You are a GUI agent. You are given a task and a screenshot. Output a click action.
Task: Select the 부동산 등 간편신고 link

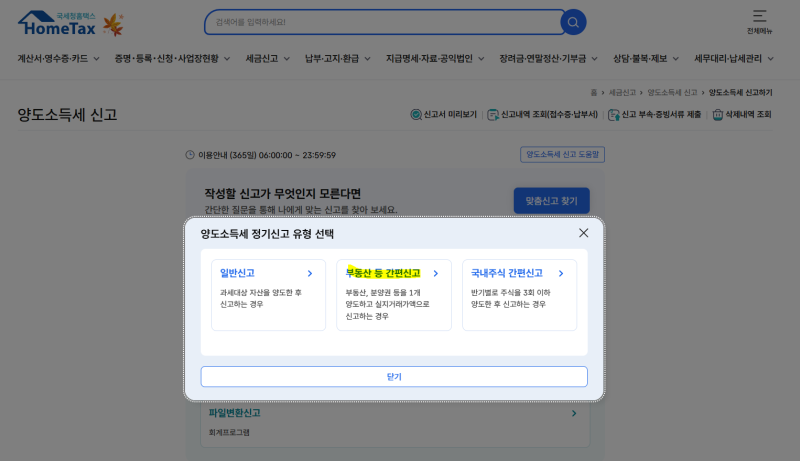point(383,273)
